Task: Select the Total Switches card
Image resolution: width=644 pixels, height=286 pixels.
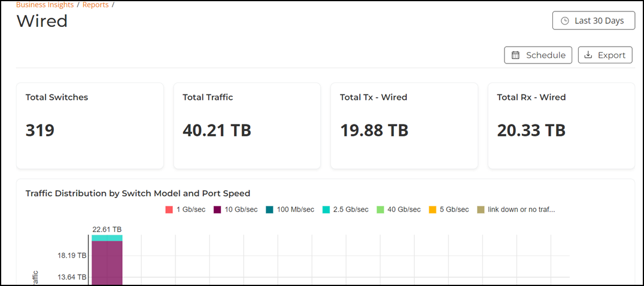Action: point(90,126)
